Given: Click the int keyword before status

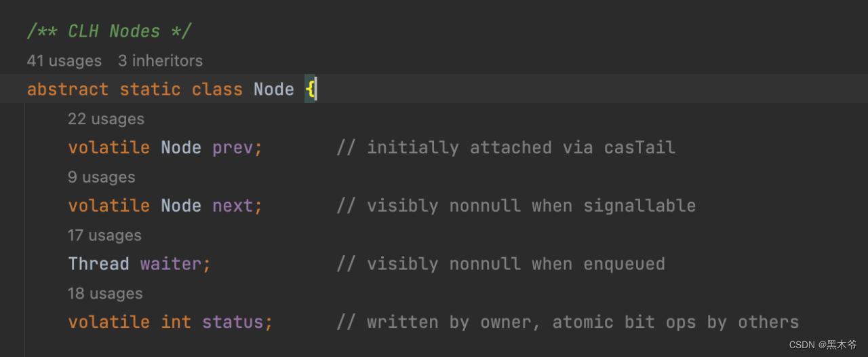Looking at the screenshot, I should point(176,322).
